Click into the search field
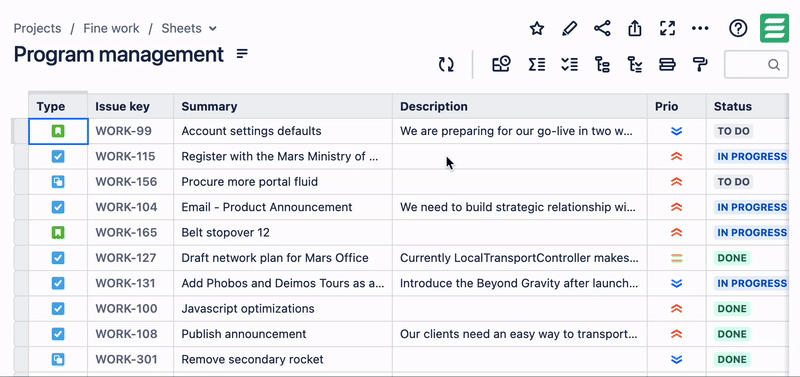Screen dimensions: 800x377 tap(756, 64)
